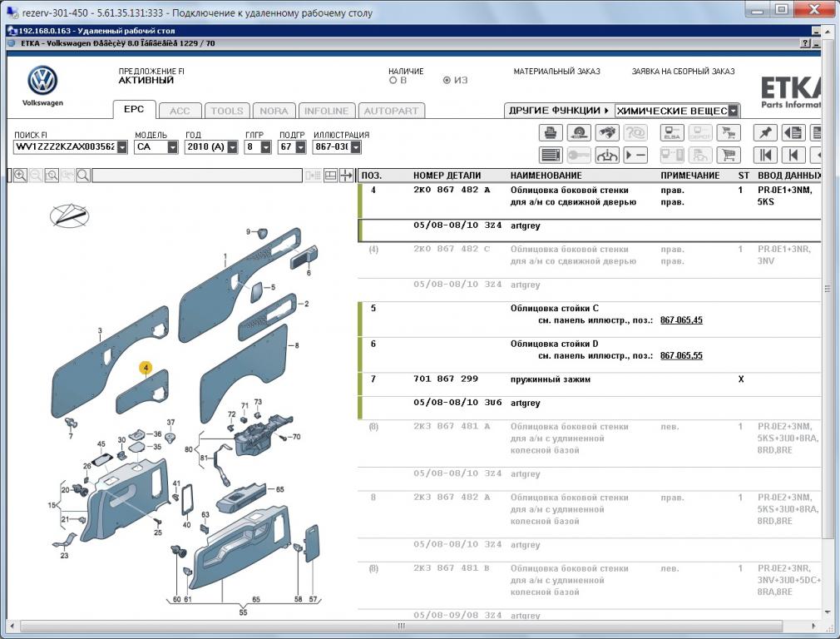Click the striped list view icon

(551, 155)
